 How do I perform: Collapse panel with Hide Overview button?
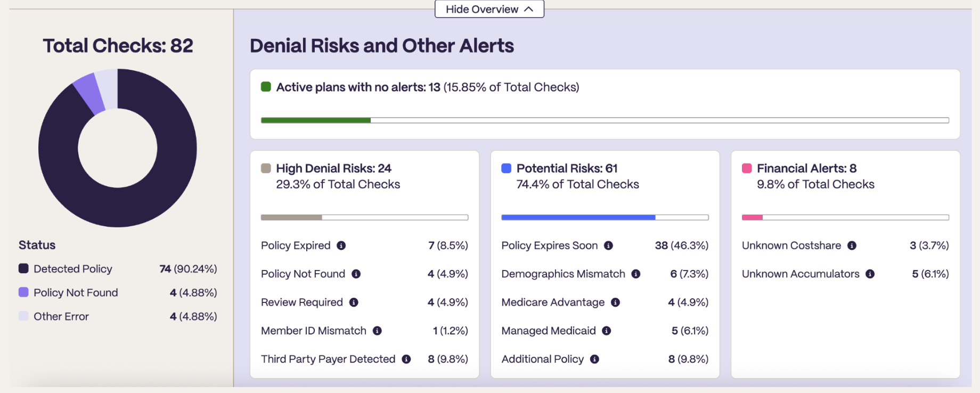point(489,9)
